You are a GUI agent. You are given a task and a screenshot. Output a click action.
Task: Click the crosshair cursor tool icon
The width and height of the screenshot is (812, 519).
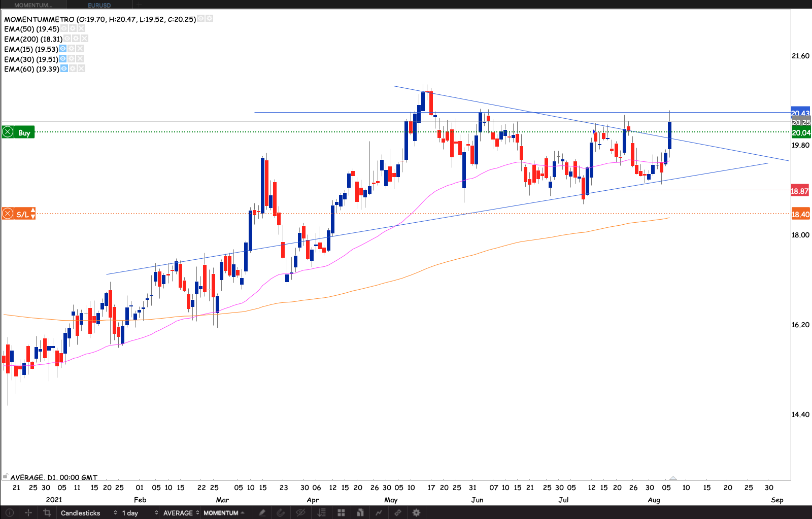pyautogui.click(x=28, y=513)
